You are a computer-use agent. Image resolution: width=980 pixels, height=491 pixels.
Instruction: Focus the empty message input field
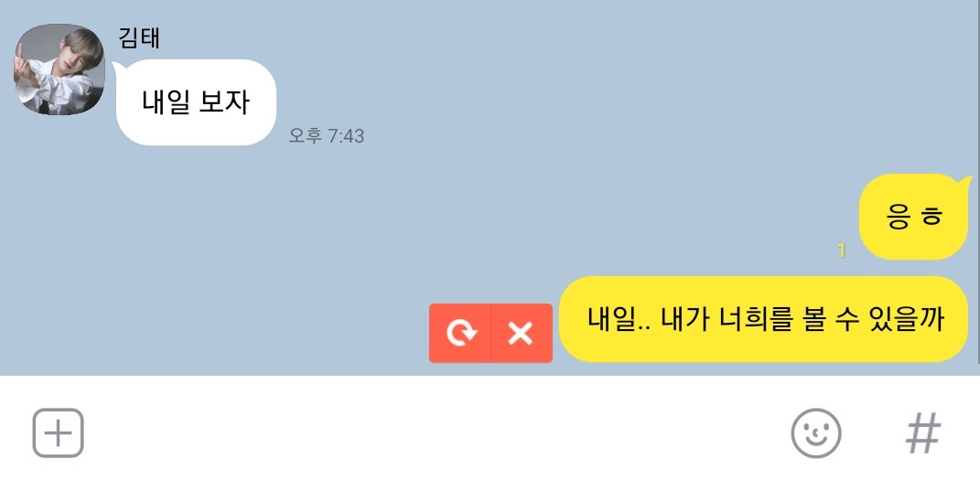437,432
